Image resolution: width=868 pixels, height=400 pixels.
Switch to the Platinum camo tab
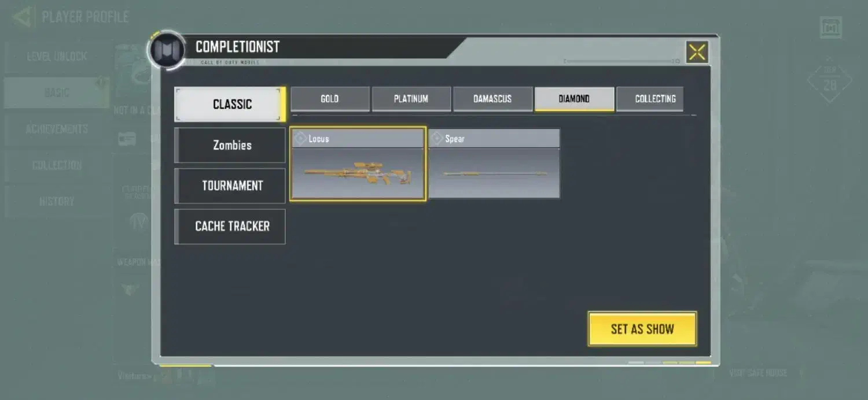pos(411,99)
